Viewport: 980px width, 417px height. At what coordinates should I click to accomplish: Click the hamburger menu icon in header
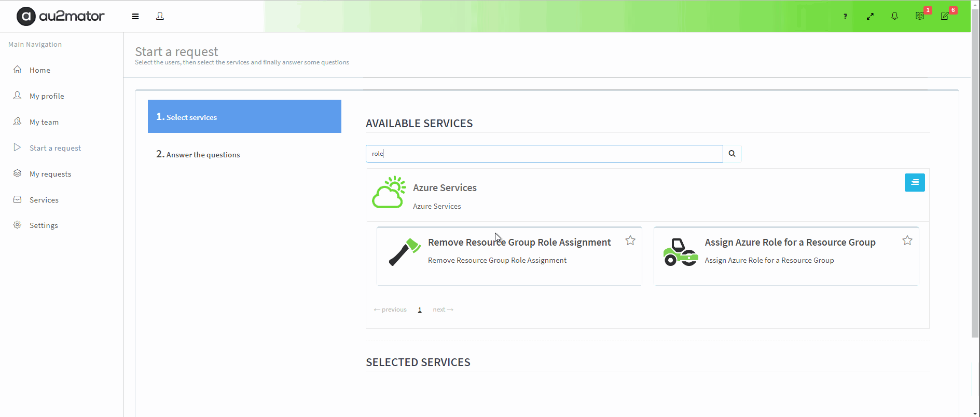(x=135, y=17)
